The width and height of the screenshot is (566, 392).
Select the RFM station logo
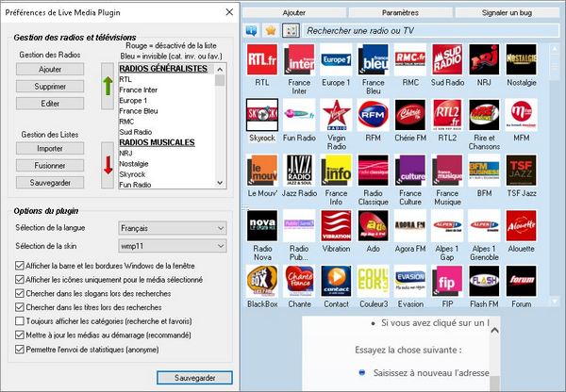click(x=373, y=115)
